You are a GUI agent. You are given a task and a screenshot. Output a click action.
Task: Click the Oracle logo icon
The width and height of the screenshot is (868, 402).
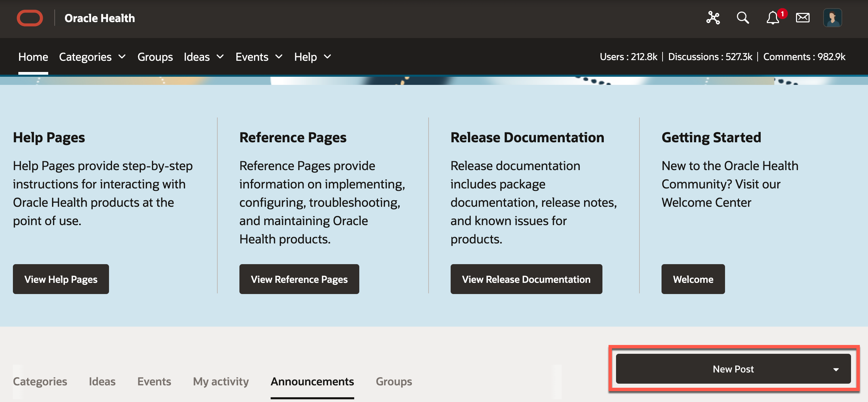coord(30,18)
